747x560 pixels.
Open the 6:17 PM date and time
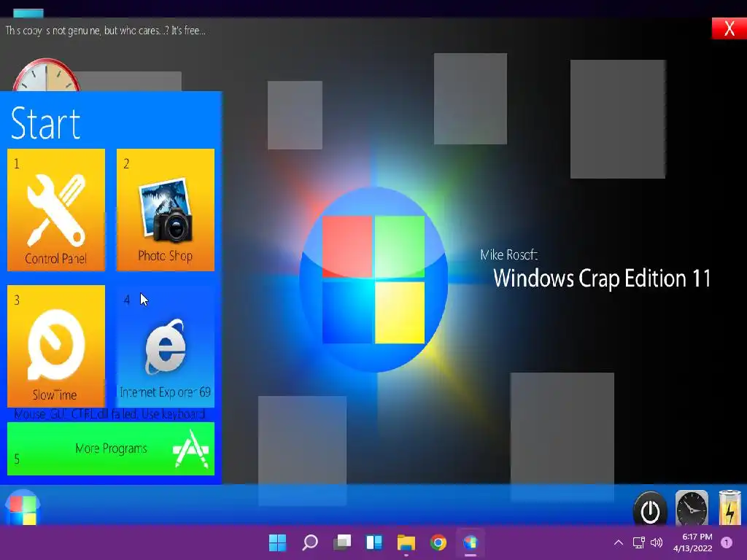click(692, 542)
